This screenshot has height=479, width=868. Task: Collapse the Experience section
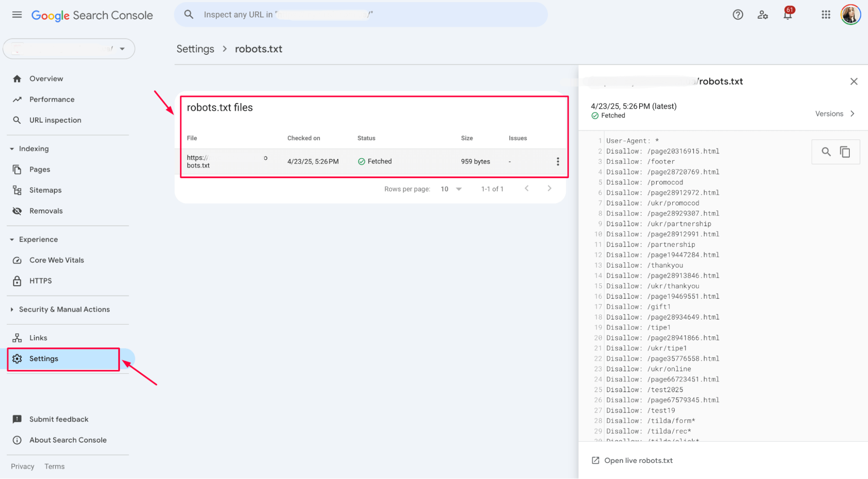(35, 239)
